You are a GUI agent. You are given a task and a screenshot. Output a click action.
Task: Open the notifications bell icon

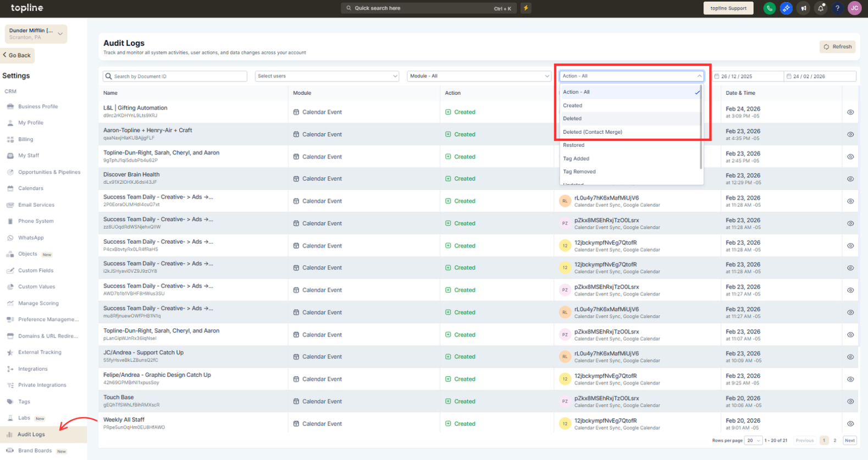820,8
